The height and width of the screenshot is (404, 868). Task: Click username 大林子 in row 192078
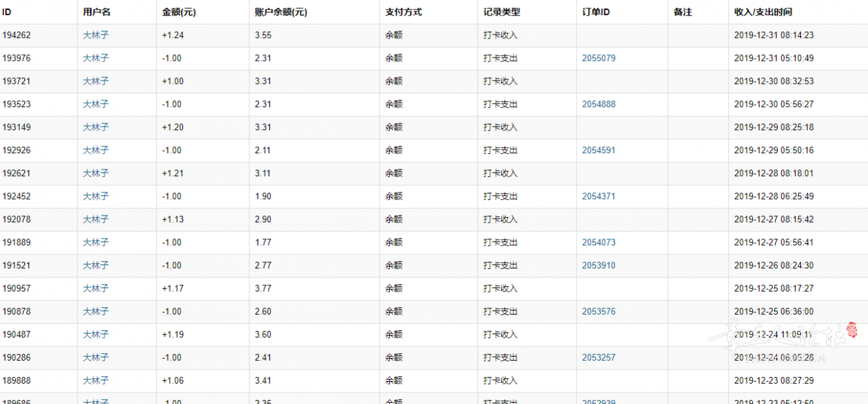(x=96, y=220)
